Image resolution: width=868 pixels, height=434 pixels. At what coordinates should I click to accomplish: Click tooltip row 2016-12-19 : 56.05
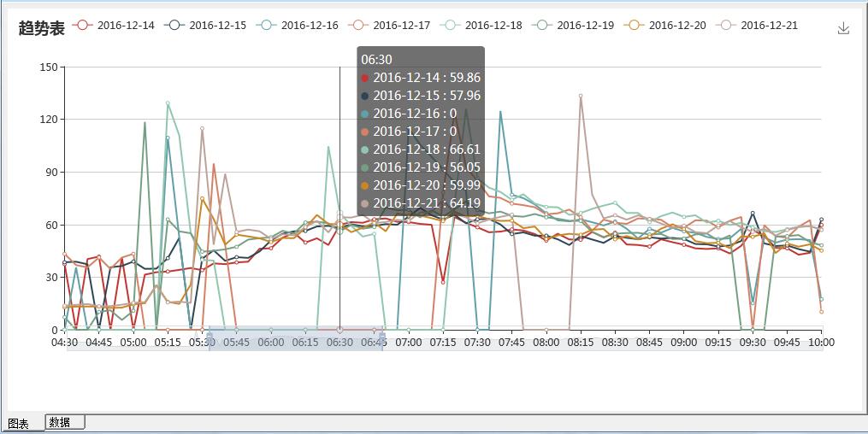tap(421, 167)
